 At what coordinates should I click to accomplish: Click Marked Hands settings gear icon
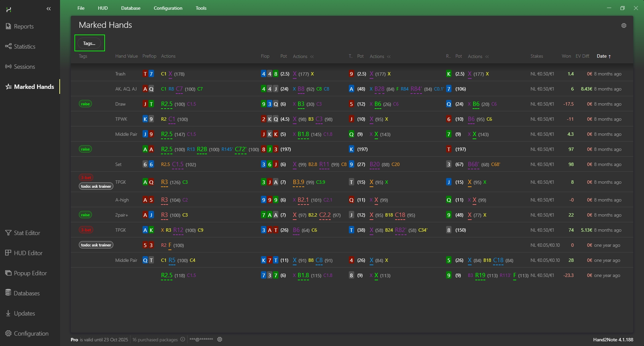coord(624,25)
